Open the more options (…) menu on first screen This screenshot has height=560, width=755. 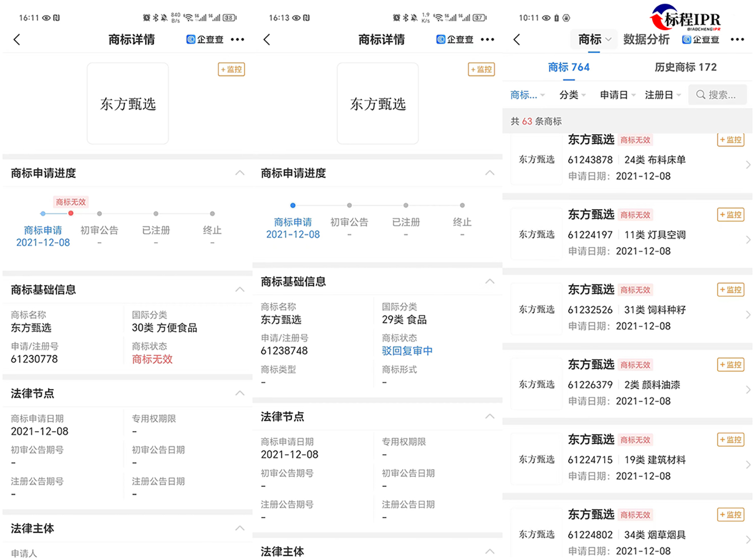point(237,39)
